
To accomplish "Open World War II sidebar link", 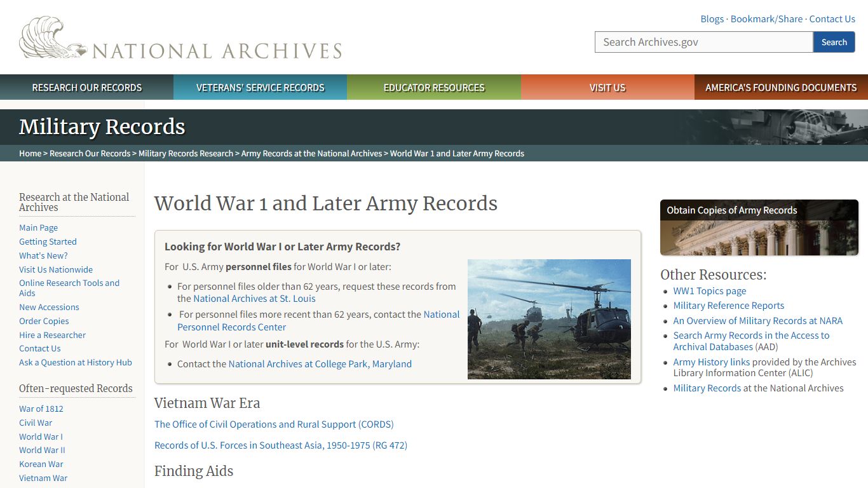I will coord(42,450).
